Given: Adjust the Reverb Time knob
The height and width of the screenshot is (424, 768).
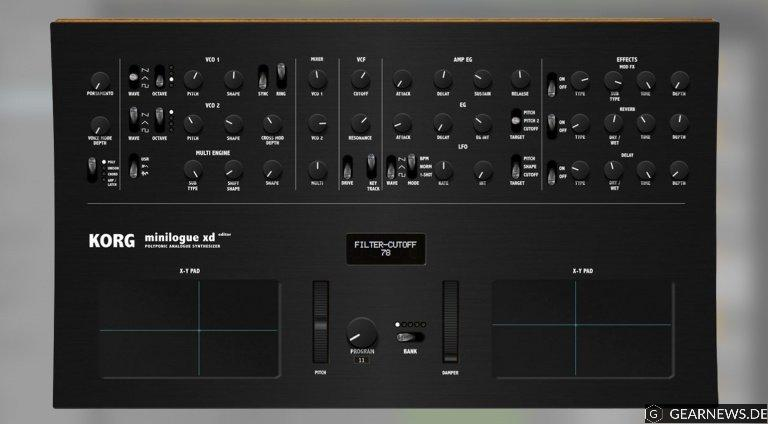Looking at the screenshot, I should pyautogui.click(x=646, y=123).
